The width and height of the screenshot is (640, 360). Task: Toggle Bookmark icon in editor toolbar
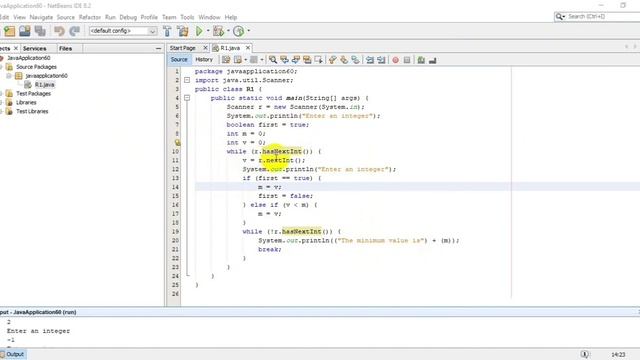coord(356,60)
